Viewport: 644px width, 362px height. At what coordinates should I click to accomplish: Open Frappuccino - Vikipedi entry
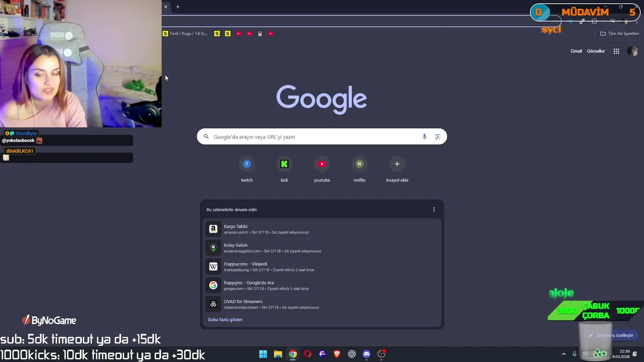pos(322,266)
